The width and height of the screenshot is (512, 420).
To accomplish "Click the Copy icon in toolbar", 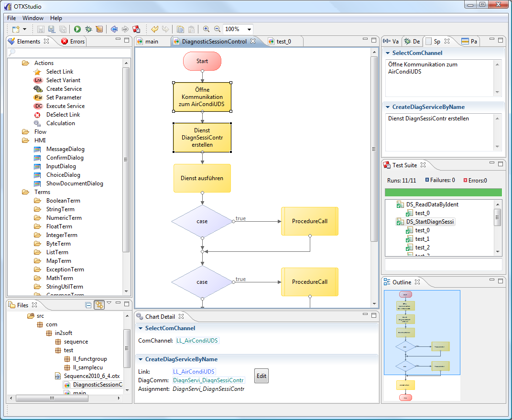I will click(x=180, y=29).
